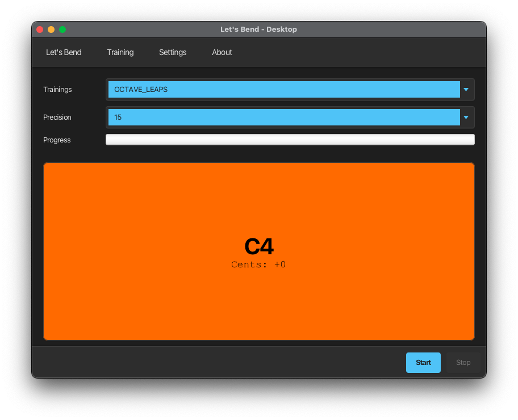The image size is (518, 420).
Task: Close the window with red button
Action: pos(40,30)
